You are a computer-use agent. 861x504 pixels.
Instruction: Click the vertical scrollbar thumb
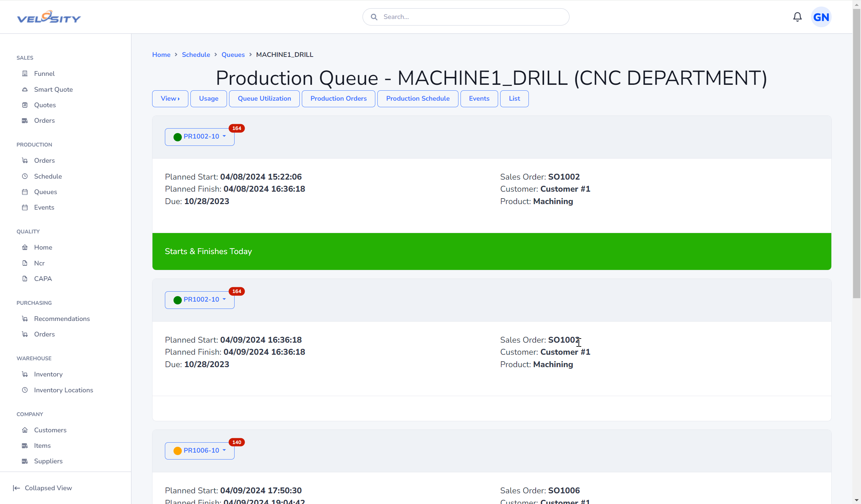pyautogui.click(x=857, y=153)
